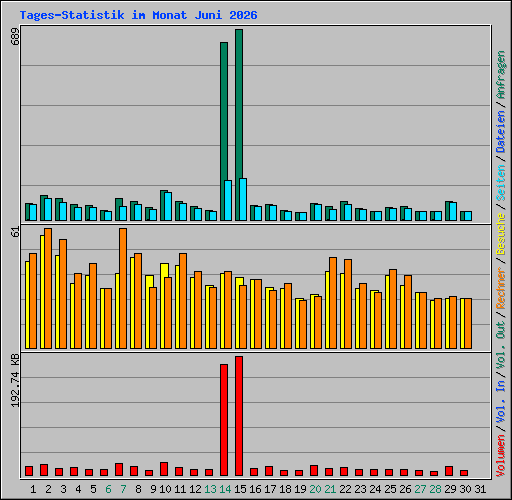Click the chart title Tages-Statistik im Monat Juni 2026

point(138,15)
